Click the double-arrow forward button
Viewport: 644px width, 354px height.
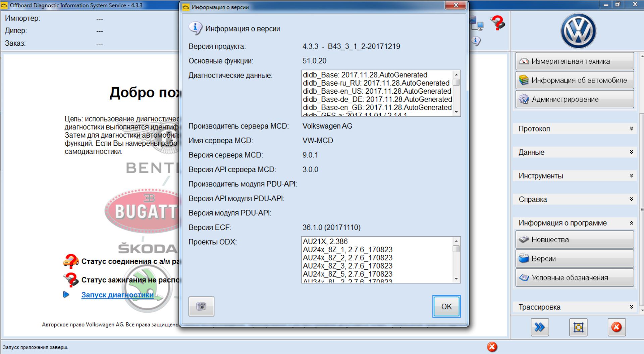[x=540, y=327]
